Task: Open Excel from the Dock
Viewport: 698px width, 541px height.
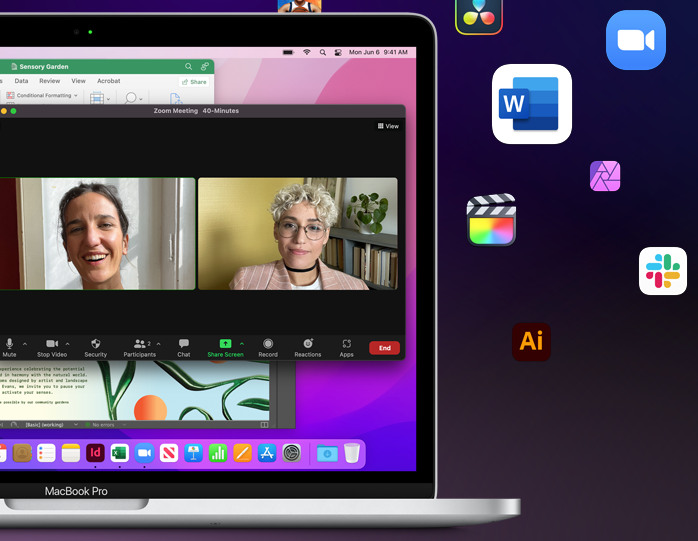Action: (120, 453)
